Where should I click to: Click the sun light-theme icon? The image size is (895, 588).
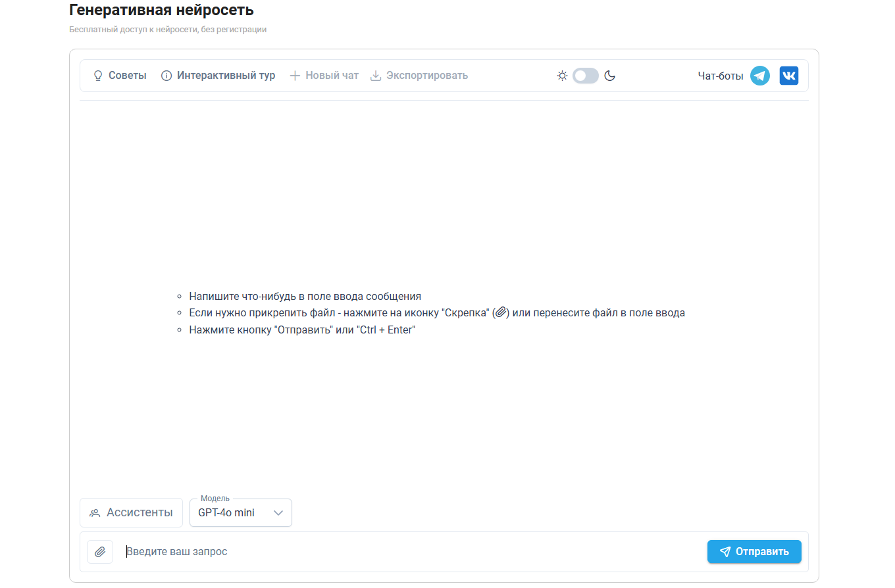coord(562,76)
